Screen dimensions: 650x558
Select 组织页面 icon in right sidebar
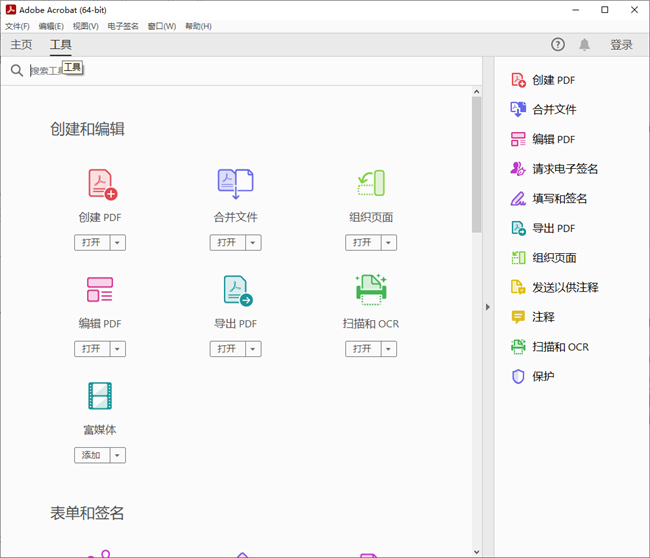[x=518, y=258]
